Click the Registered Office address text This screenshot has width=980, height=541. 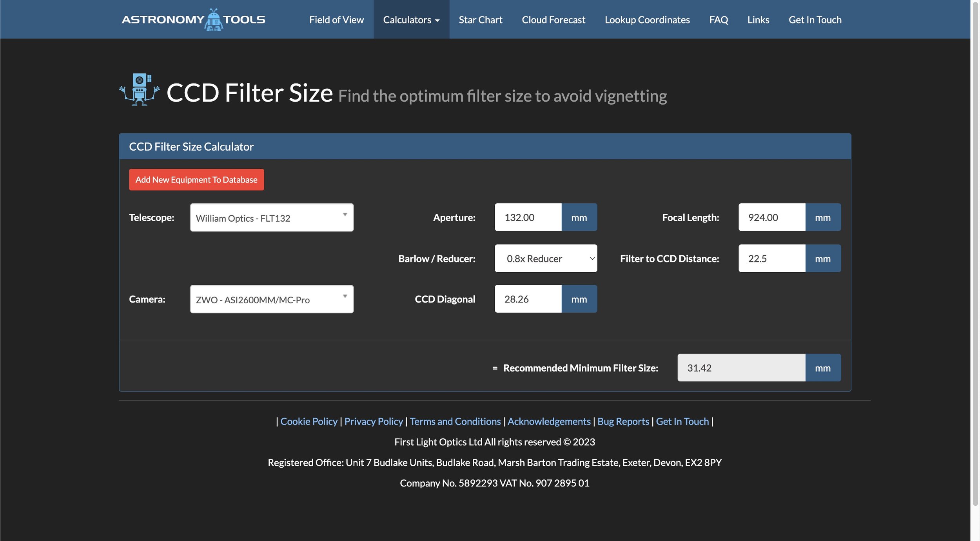point(495,463)
